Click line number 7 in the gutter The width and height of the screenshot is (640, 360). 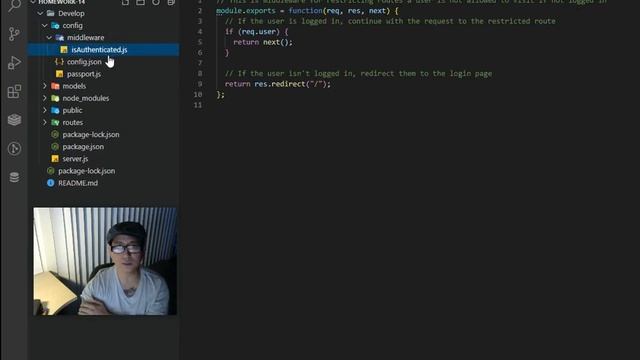(x=200, y=63)
